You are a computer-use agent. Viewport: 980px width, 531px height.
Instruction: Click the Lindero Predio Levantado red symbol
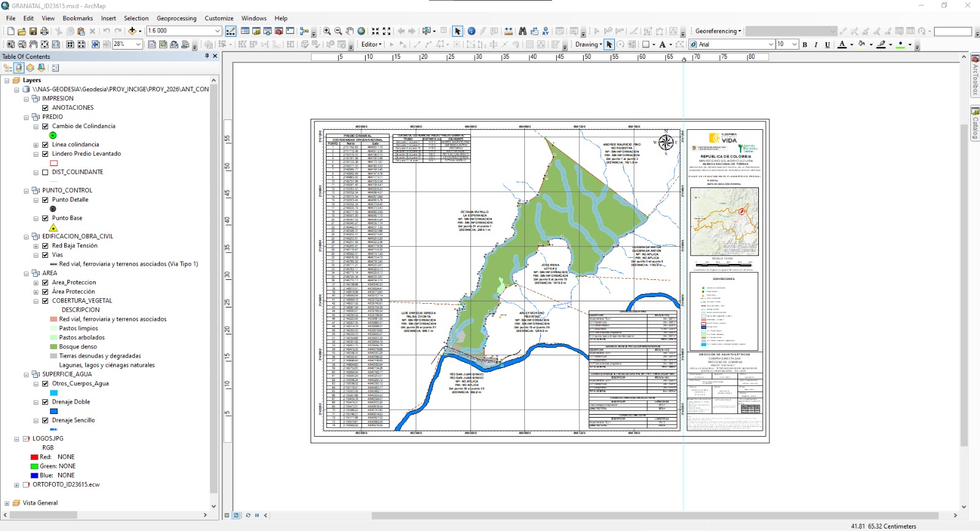pyautogui.click(x=53, y=163)
